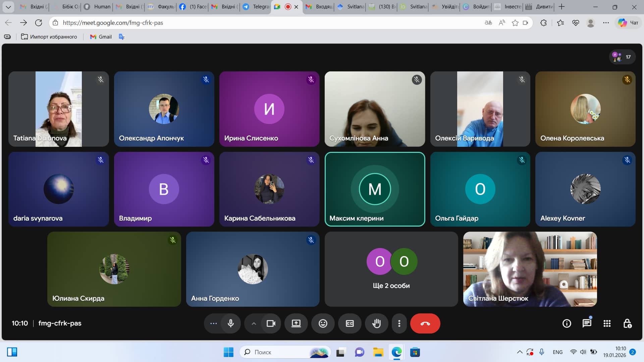Click the Windows Start button
Screen dimensions: 644x362
(228, 352)
